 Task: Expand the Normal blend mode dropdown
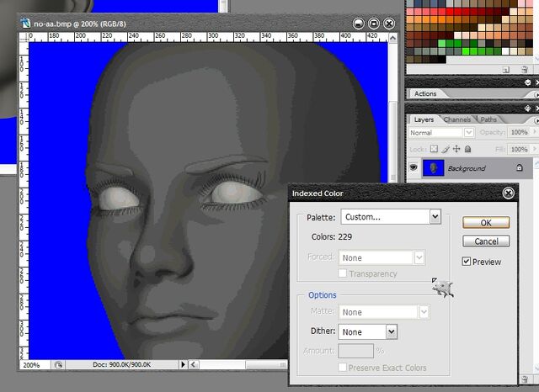coord(441,133)
